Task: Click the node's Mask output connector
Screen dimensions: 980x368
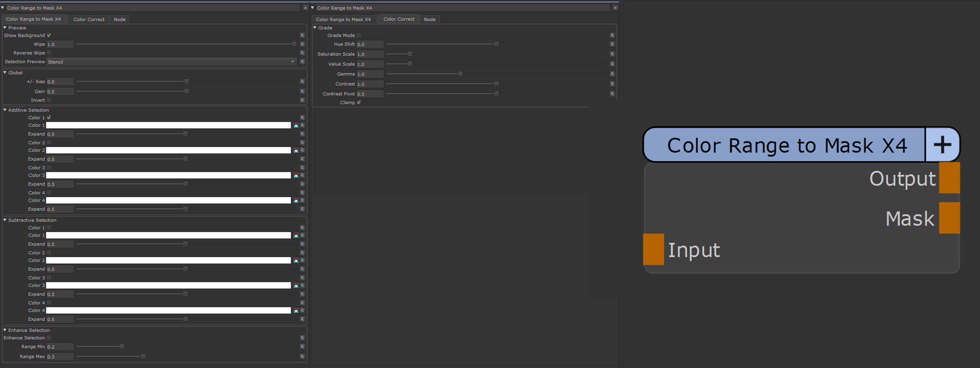Action: coord(949,218)
